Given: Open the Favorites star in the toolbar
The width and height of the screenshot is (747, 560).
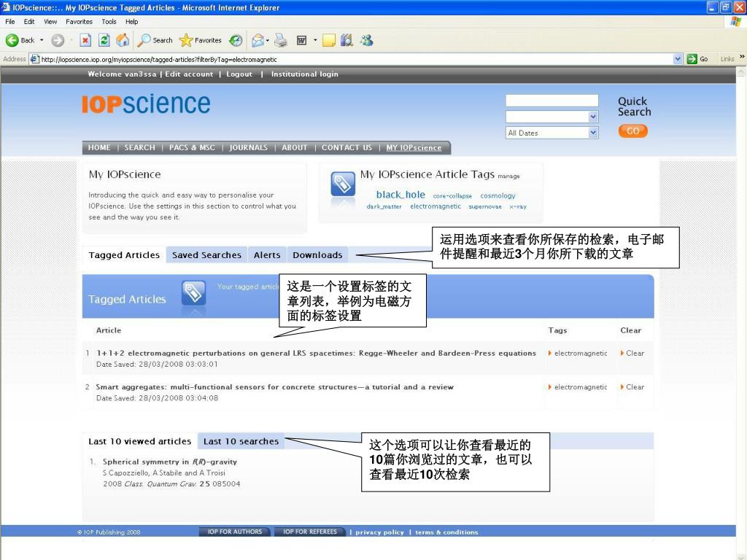Looking at the screenshot, I should [200, 41].
